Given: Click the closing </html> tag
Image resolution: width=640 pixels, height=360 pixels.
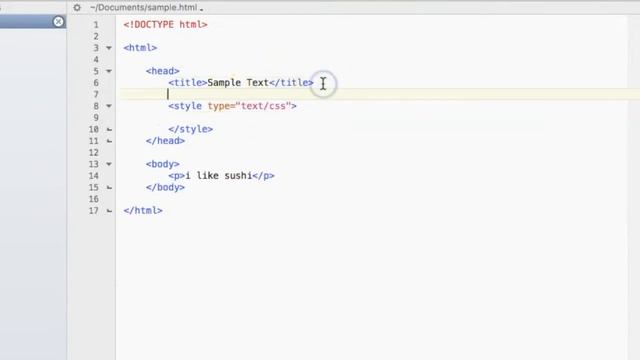Looking at the screenshot, I should (x=143, y=211).
